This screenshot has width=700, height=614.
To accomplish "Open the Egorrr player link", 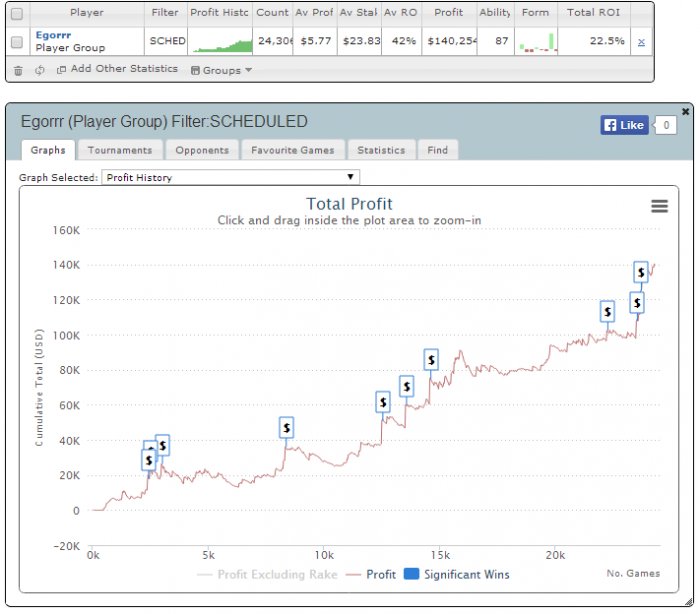I will [x=53, y=35].
